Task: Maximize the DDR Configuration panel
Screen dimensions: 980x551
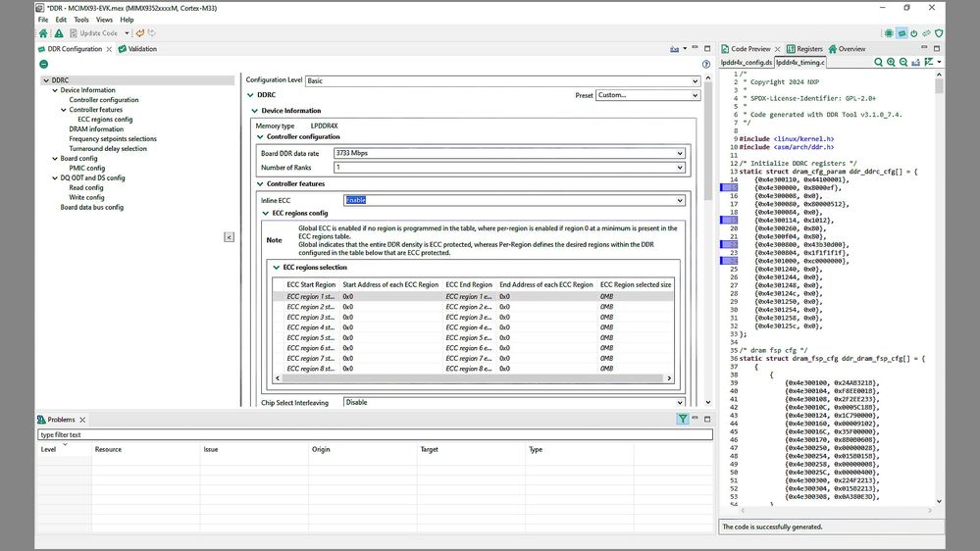Action: (x=707, y=48)
